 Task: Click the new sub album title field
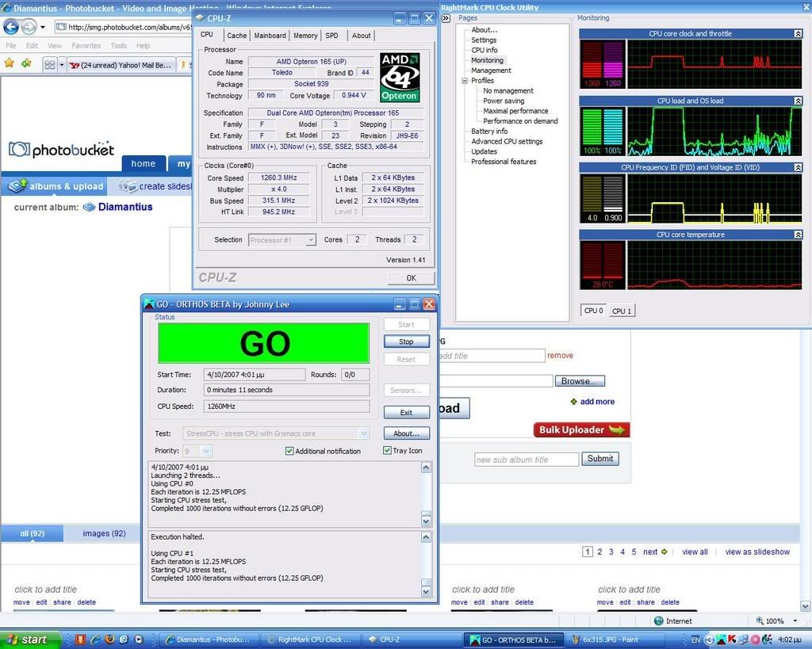(527, 460)
